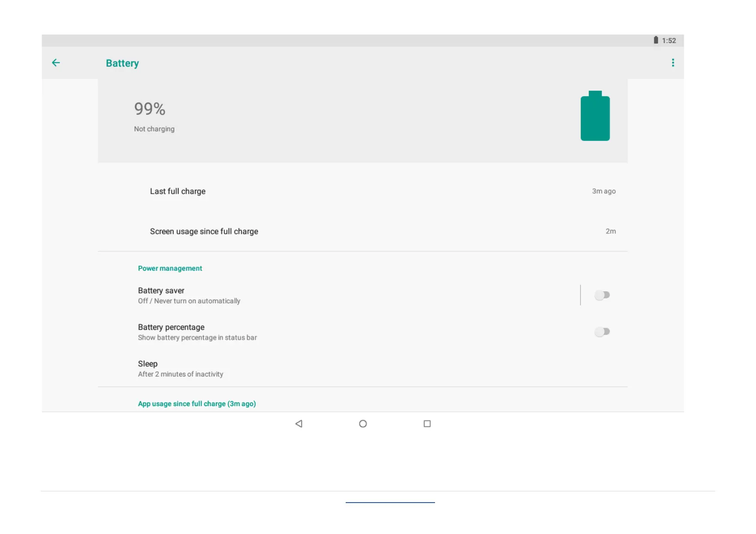Tap the back arrow in the header
This screenshot has width=756, height=534.
[56, 63]
